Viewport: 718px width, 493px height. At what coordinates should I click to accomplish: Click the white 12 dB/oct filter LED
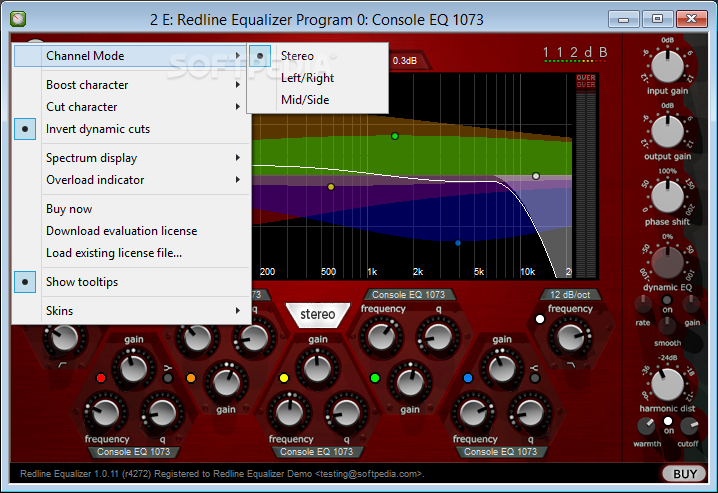[540, 319]
